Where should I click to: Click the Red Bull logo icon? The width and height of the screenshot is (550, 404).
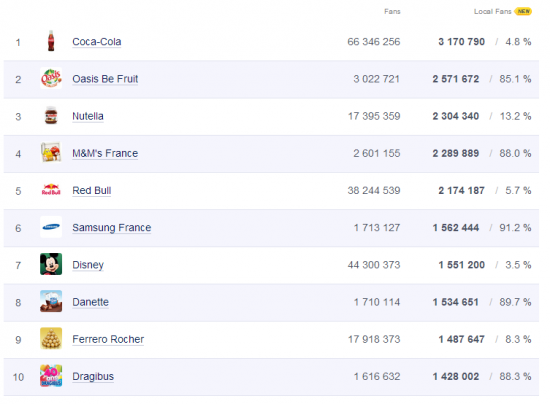(x=51, y=190)
